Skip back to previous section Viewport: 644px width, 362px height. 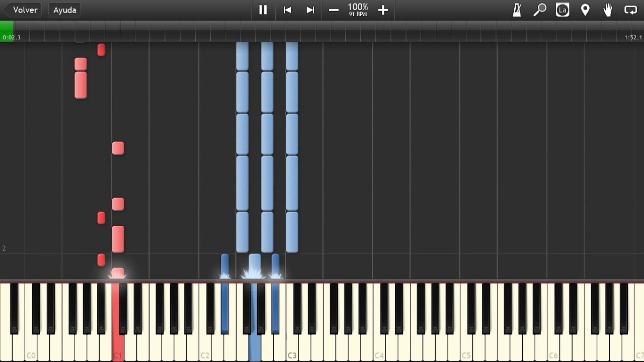tap(287, 10)
